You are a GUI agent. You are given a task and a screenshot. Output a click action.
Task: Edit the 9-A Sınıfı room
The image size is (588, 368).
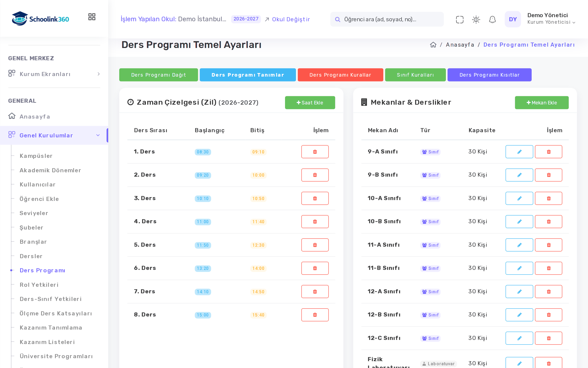pos(519,152)
